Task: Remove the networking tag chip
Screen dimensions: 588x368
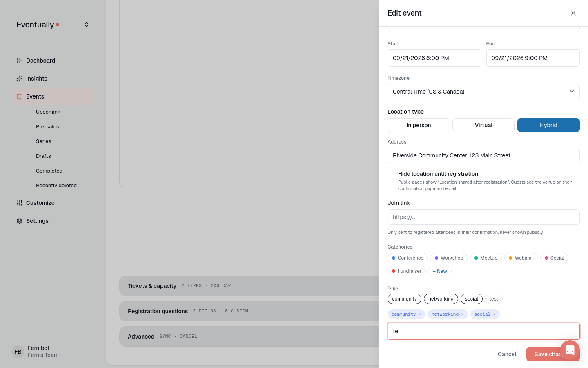Action: 462,314
